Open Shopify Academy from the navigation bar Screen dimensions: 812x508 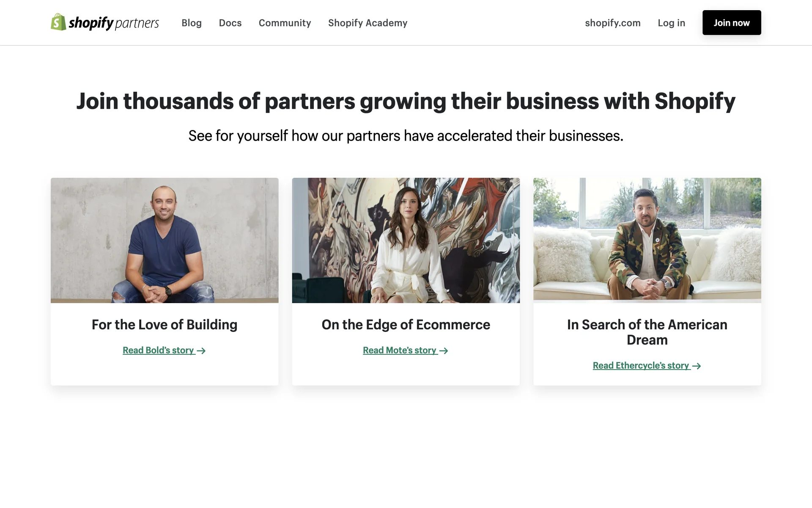[x=368, y=23]
